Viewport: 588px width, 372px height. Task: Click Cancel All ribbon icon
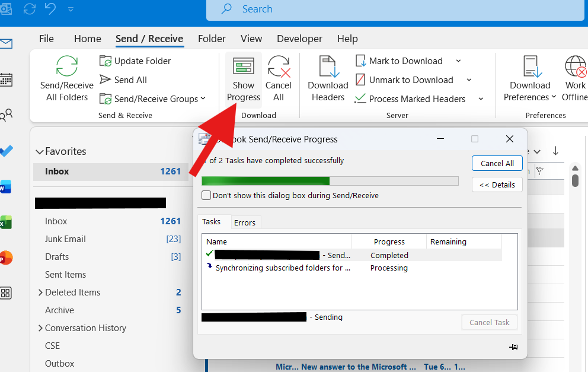[x=279, y=66]
